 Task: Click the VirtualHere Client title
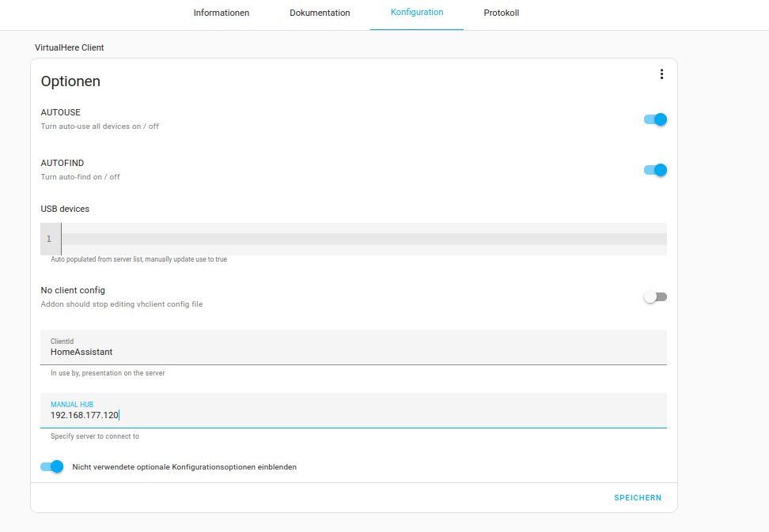coord(70,47)
